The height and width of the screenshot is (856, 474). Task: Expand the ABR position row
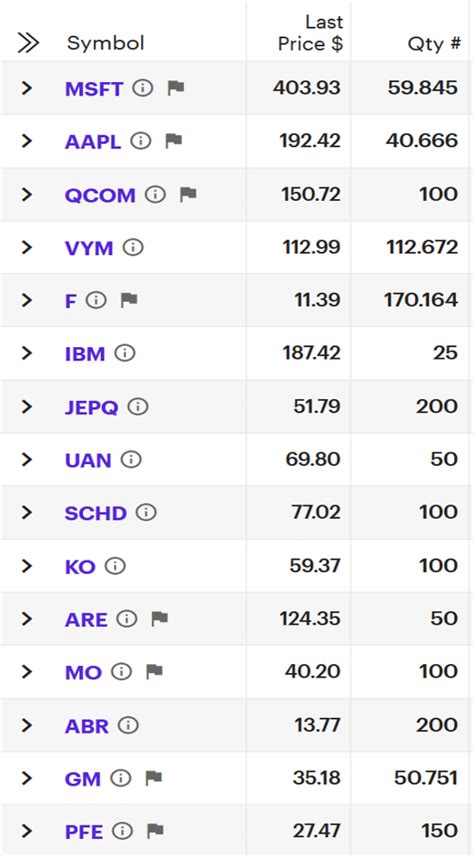tap(27, 726)
